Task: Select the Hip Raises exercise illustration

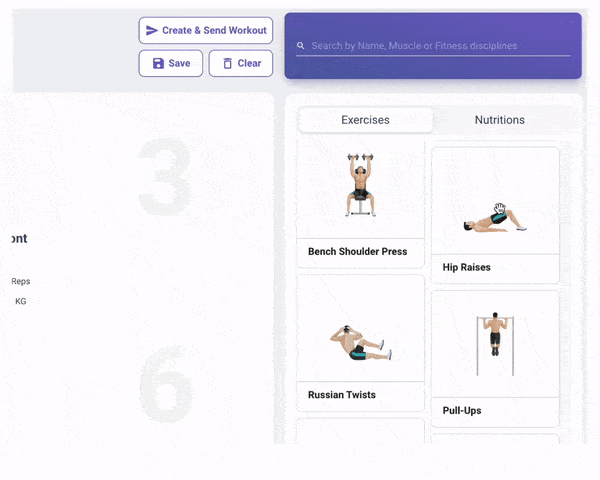Action: pos(495,219)
